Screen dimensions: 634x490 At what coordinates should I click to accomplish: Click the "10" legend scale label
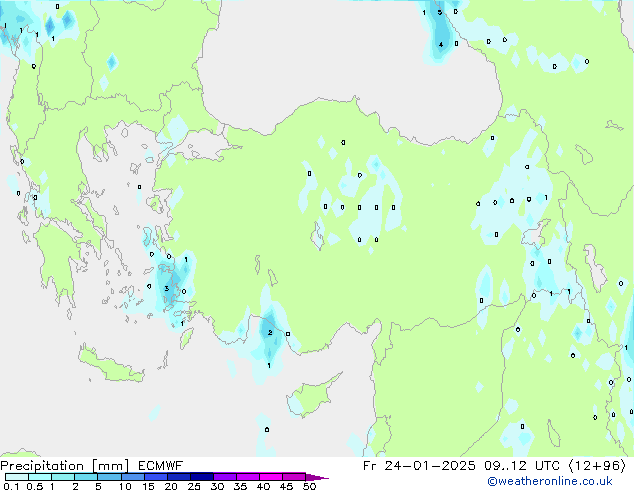tap(125, 486)
